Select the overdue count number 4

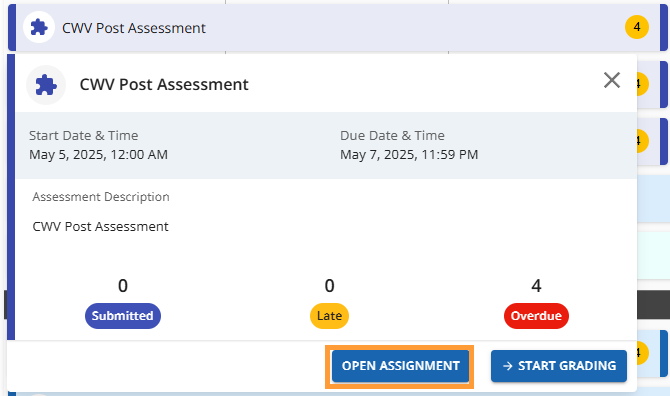[536, 285]
